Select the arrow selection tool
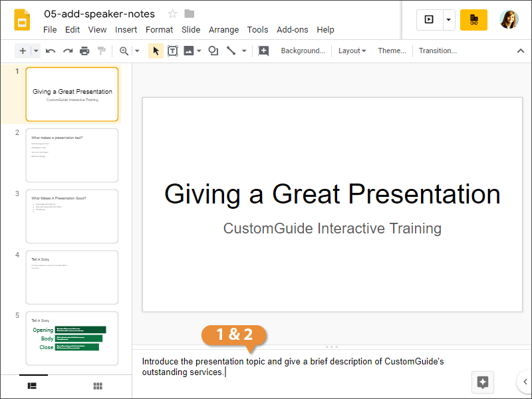This screenshot has height=399, width=532. pos(155,51)
